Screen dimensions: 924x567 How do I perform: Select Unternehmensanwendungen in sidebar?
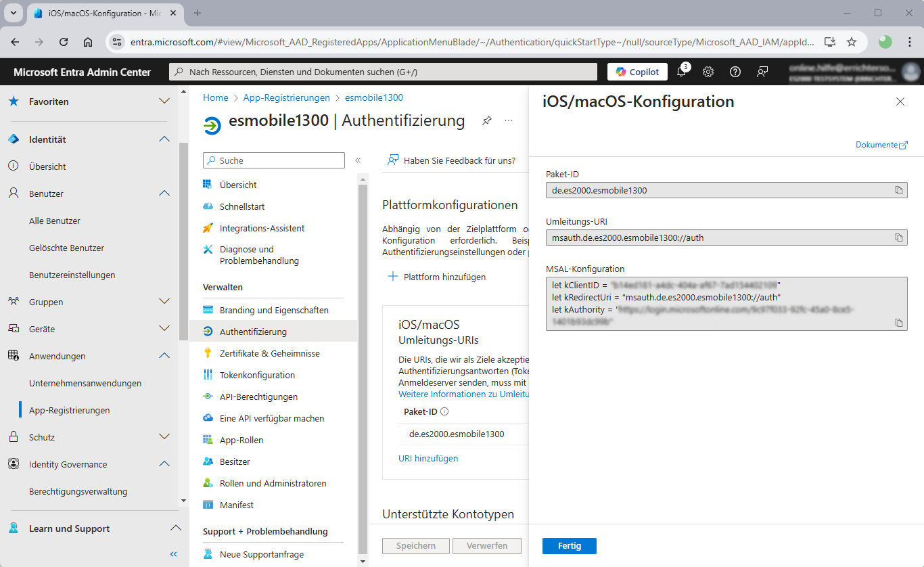click(85, 383)
